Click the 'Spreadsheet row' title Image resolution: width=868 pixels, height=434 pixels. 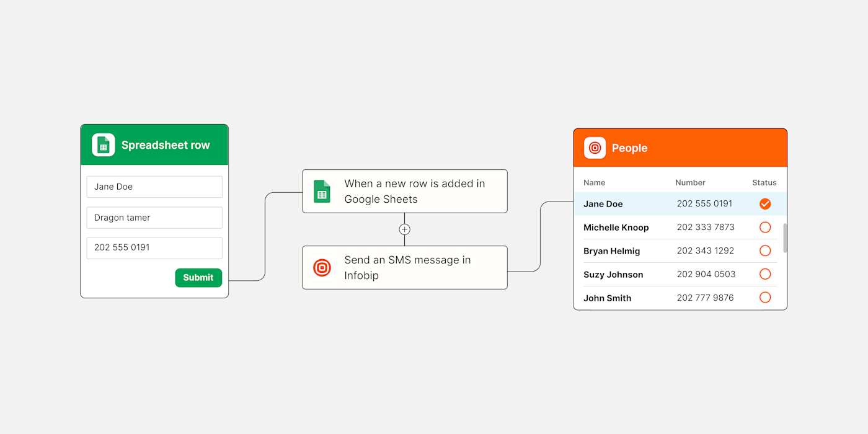pyautogui.click(x=166, y=145)
